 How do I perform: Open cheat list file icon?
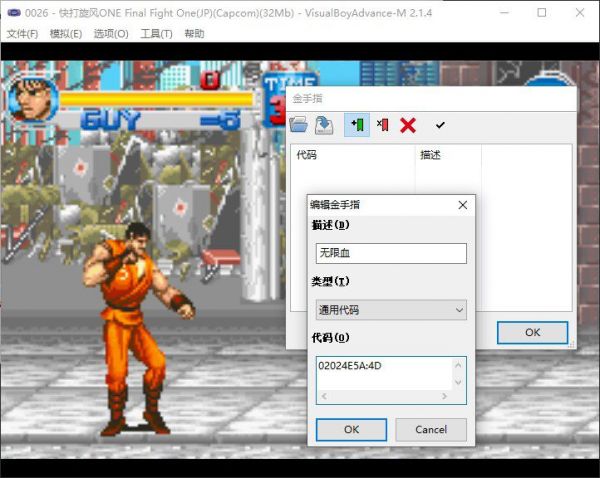click(298, 125)
